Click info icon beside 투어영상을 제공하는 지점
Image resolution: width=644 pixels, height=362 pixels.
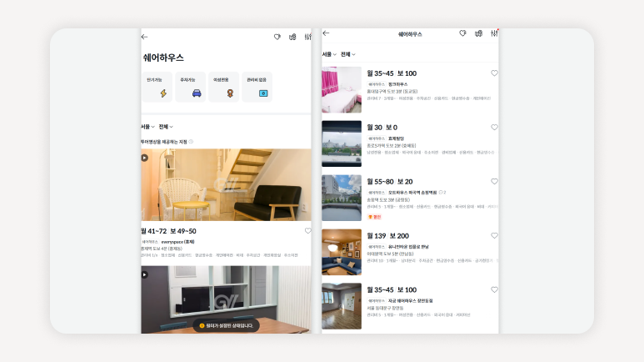tap(191, 142)
